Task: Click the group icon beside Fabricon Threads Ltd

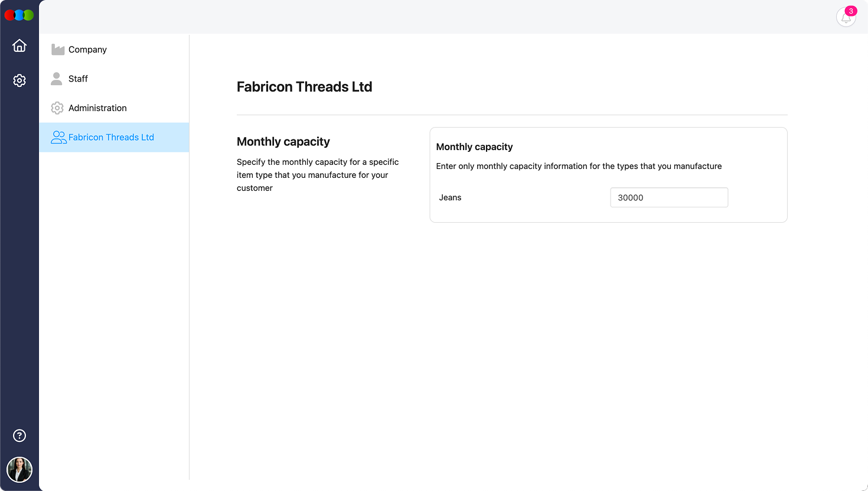Action: (x=58, y=138)
